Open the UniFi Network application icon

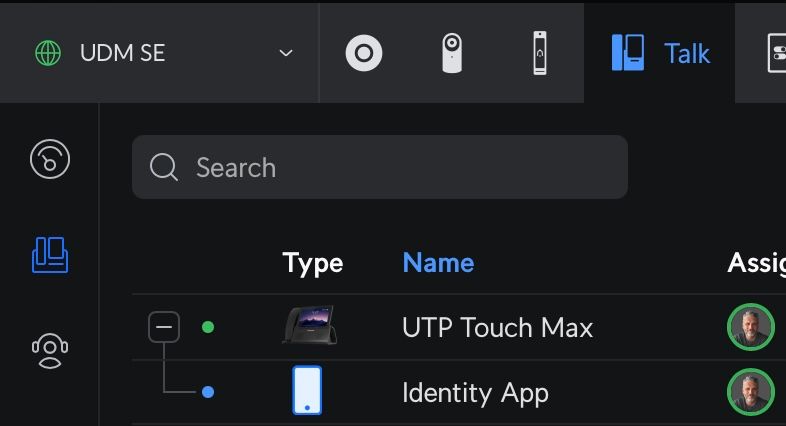click(364, 53)
